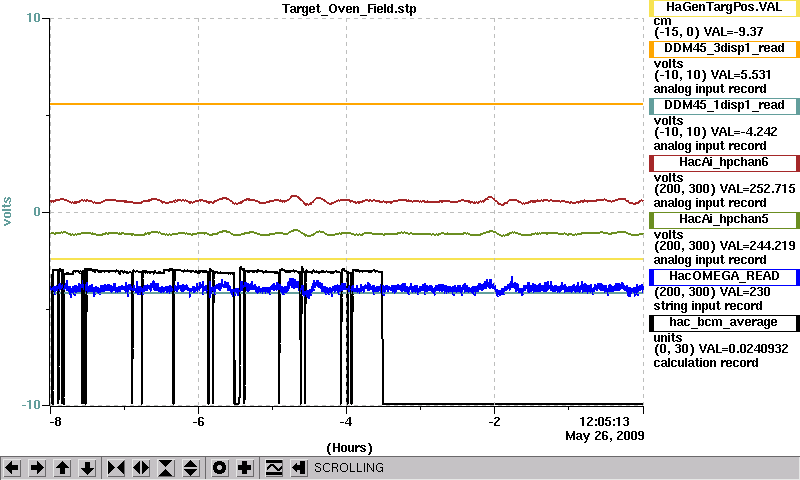Select the HaGenTargPos.VAL curve legend
This screenshot has height=480, width=800.
click(724, 7)
